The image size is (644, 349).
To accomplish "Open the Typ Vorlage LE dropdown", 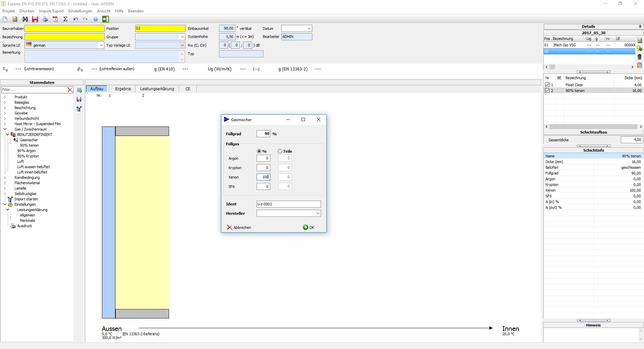I will [x=182, y=45].
